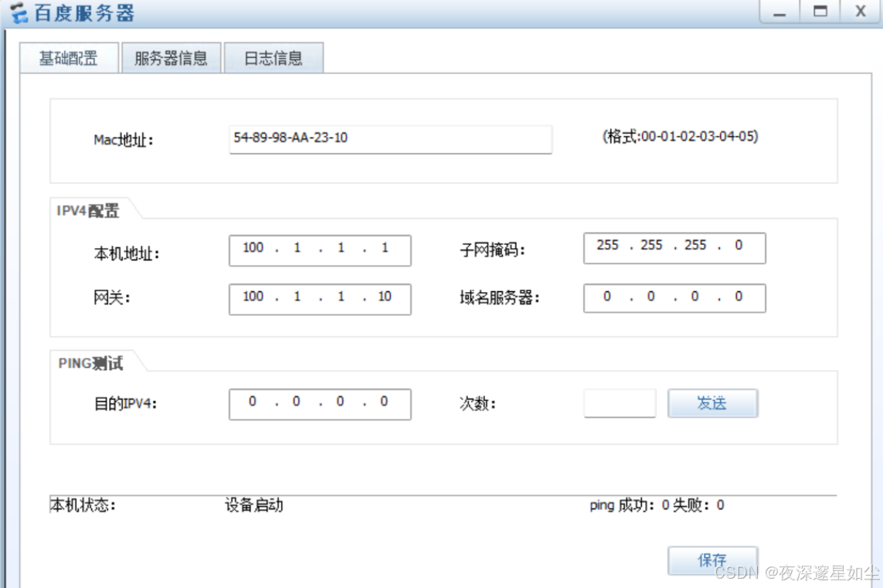
Task: Click the 本机状态 label
Action: 83,505
